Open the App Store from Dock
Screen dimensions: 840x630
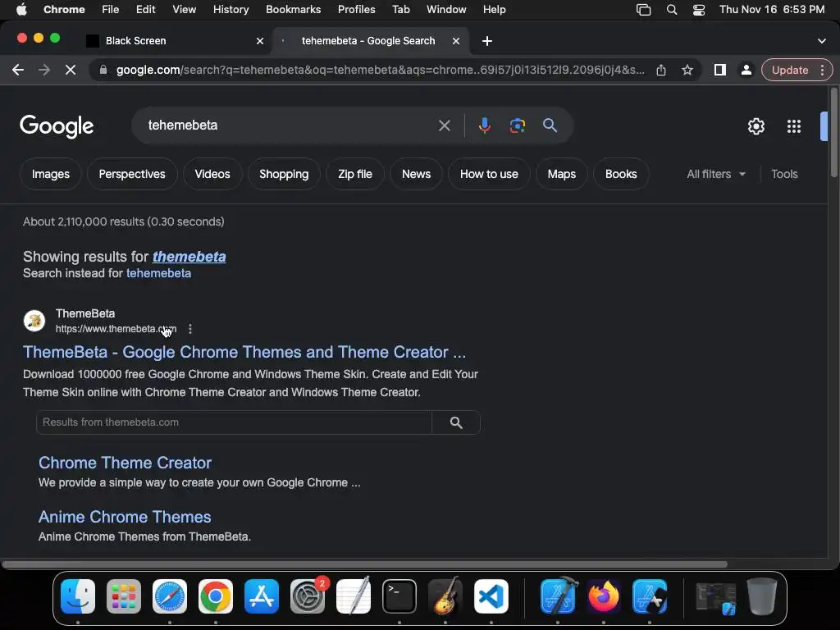262,596
